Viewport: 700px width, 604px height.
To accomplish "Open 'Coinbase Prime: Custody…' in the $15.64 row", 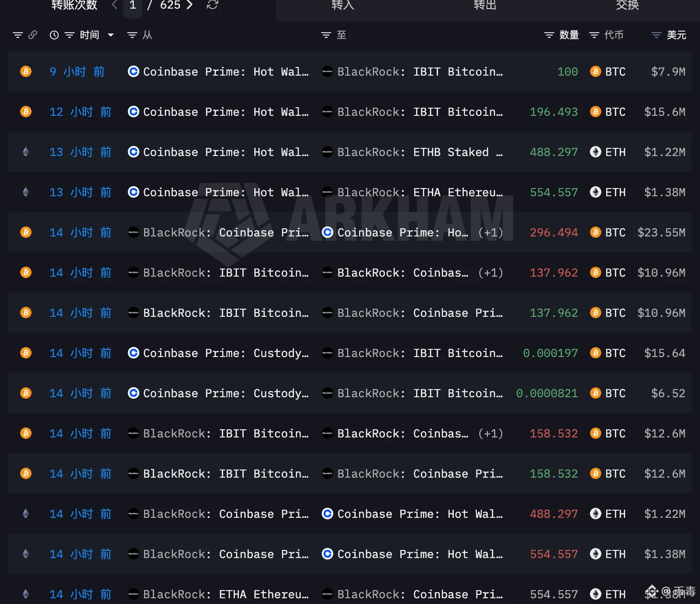I will coord(226,353).
